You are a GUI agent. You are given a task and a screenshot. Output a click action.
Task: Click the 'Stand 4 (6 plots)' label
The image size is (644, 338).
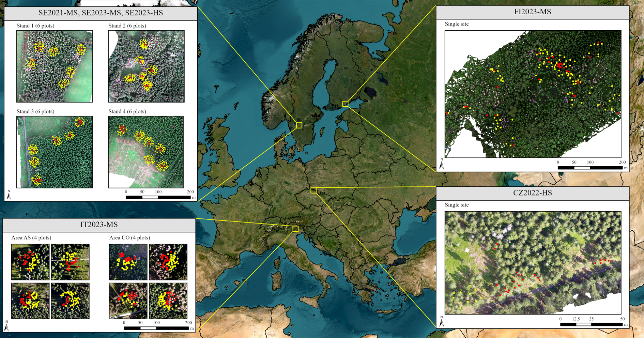pyautogui.click(x=127, y=111)
